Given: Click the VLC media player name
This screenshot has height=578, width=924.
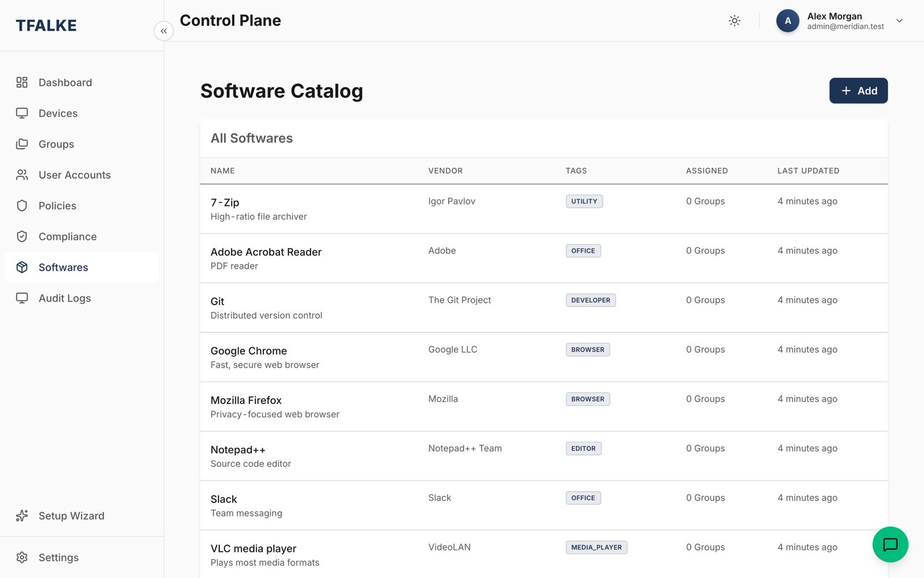Looking at the screenshot, I should (x=253, y=549).
